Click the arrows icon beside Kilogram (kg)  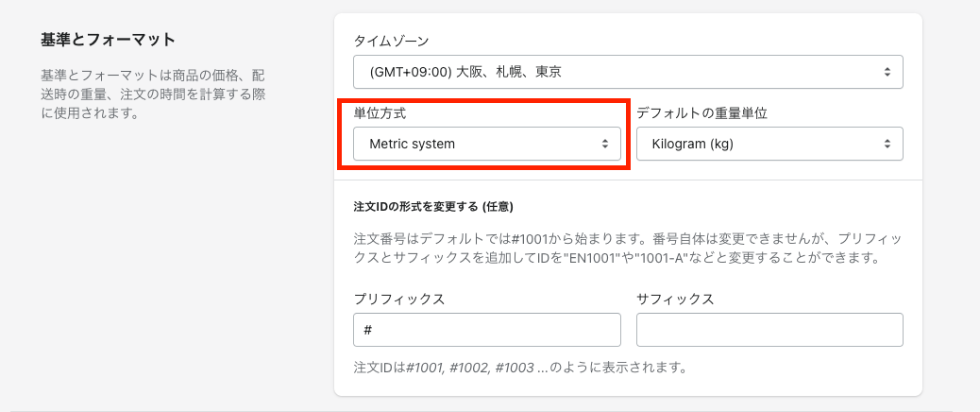tap(887, 144)
